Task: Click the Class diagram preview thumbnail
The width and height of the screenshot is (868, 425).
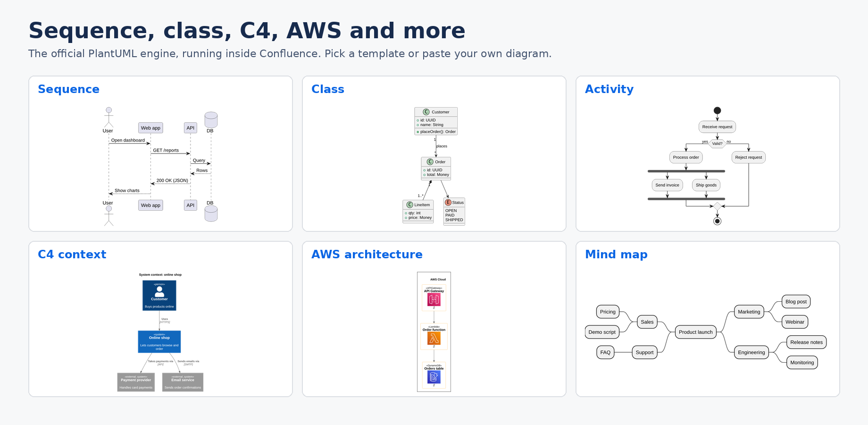Action: click(434, 166)
